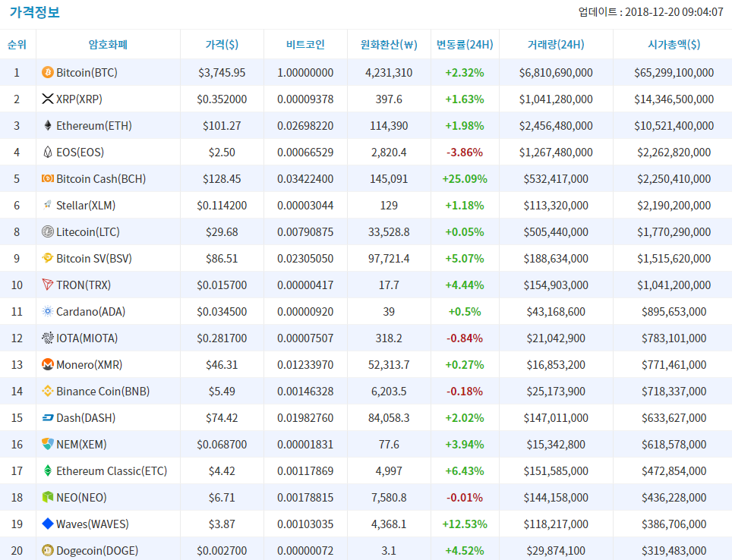Click the XRP logo icon

coord(48,99)
